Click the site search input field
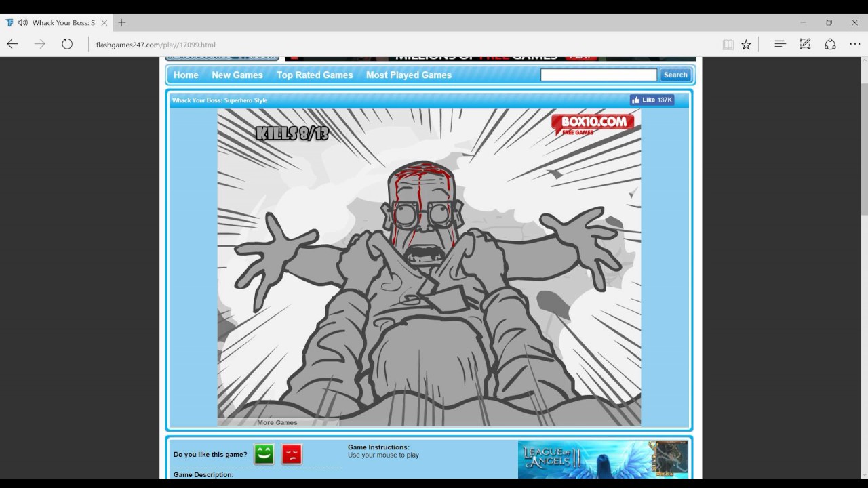Image resolution: width=868 pixels, height=488 pixels. coord(599,75)
